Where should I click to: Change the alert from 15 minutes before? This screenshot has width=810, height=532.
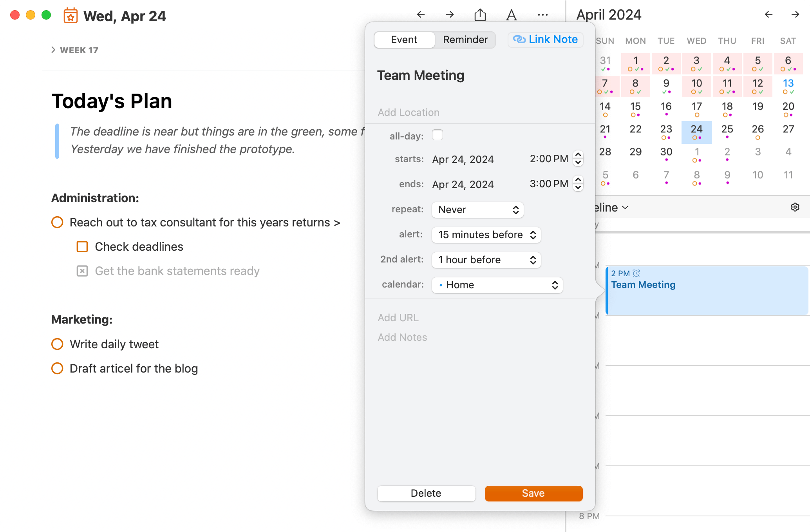486,235
